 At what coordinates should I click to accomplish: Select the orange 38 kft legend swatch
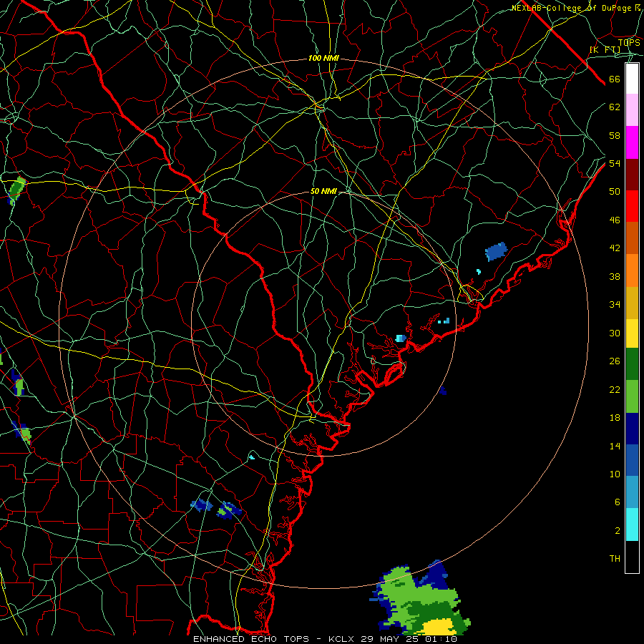click(632, 270)
